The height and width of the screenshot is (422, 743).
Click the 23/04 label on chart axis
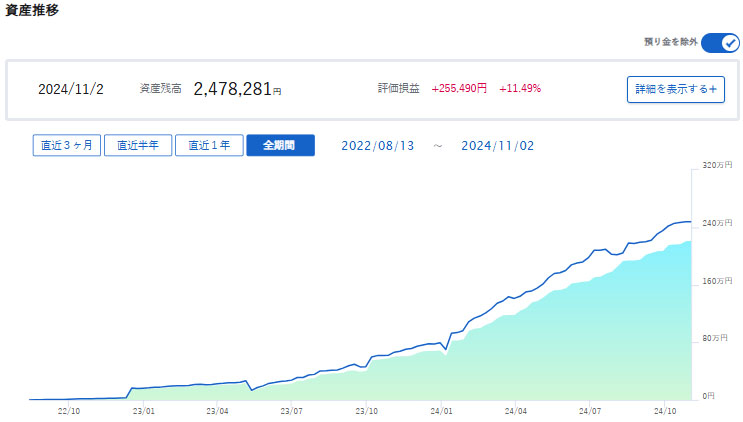tap(217, 410)
